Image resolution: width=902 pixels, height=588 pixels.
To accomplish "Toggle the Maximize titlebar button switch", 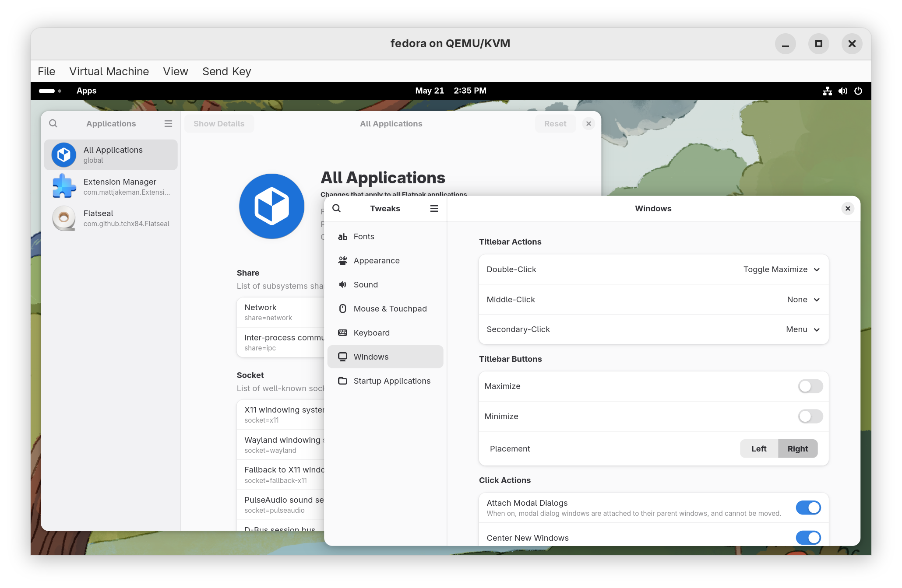I will point(810,386).
